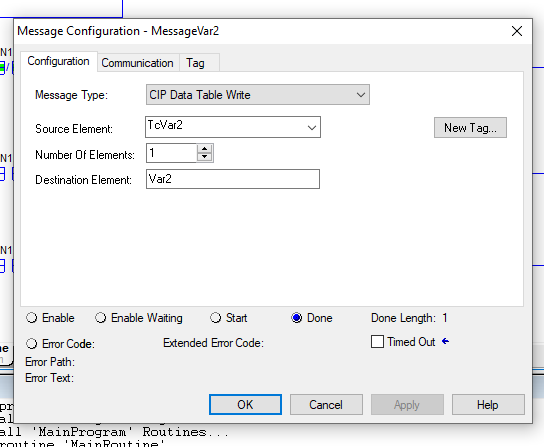Close the Message Configuration dialog
Viewport: 544px width, 447px height.
tap(517, 31)
